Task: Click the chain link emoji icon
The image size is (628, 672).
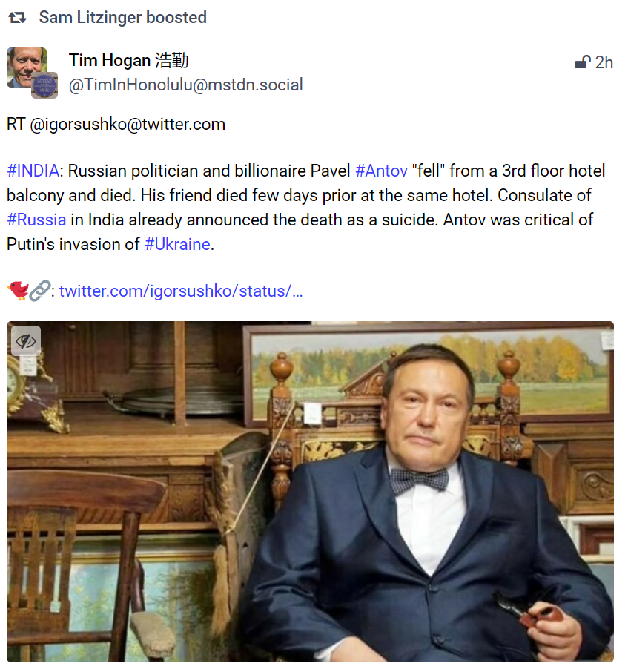Action: point(39,291)
